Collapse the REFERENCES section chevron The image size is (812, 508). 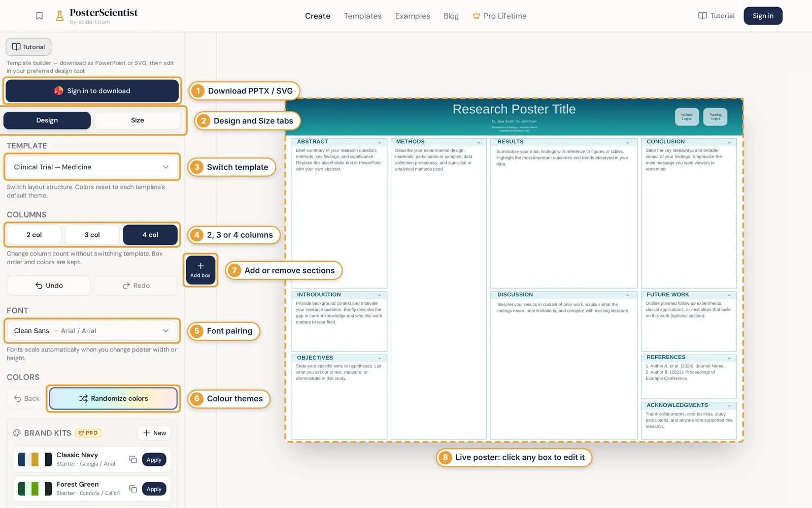click(729, 358)
